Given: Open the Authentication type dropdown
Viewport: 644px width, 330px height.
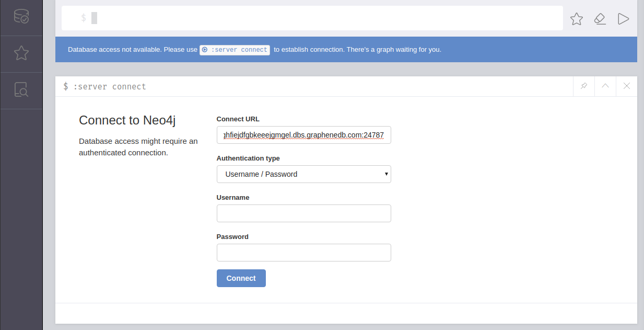Looking at the screenshot, I should (x=304, y=174).
